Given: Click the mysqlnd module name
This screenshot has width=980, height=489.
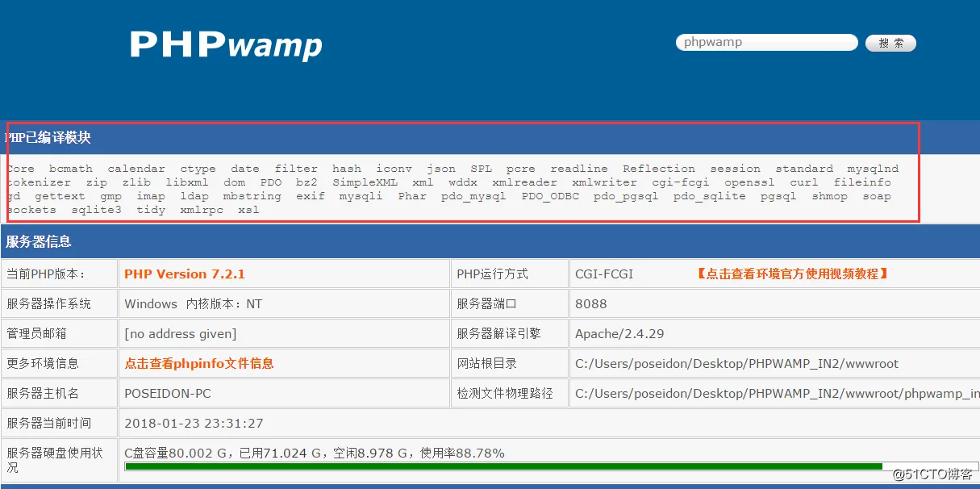Looking at the screenshot, I should pyautogui.click(x=873, y=169).
